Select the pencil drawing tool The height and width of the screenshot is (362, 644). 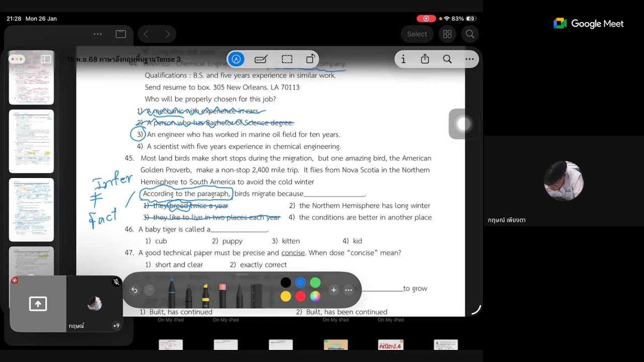tap(239, 295)
